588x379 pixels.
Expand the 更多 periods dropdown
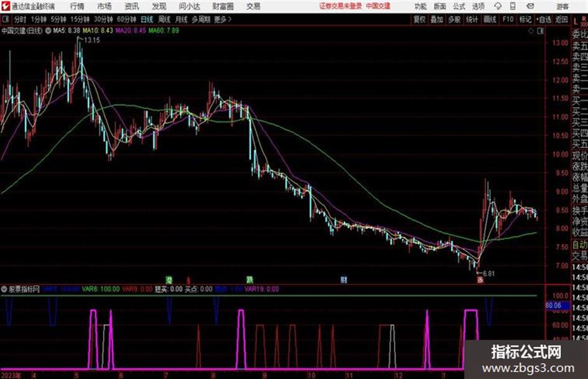point(223,19)
